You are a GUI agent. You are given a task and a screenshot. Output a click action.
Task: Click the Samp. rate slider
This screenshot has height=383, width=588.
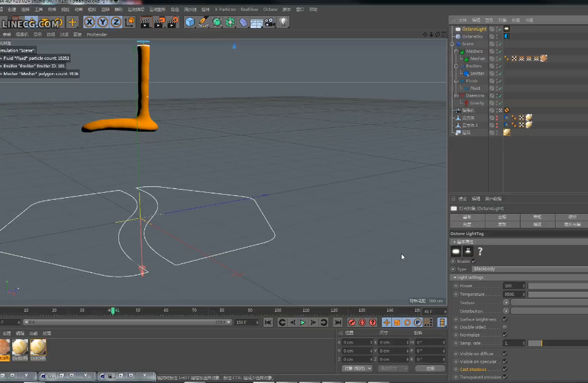pos(557,343)
